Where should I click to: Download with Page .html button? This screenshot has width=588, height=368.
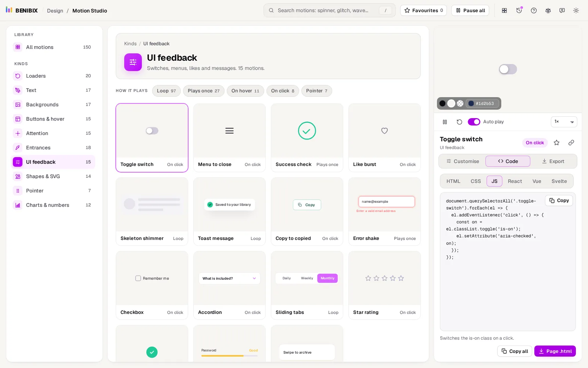555,351
